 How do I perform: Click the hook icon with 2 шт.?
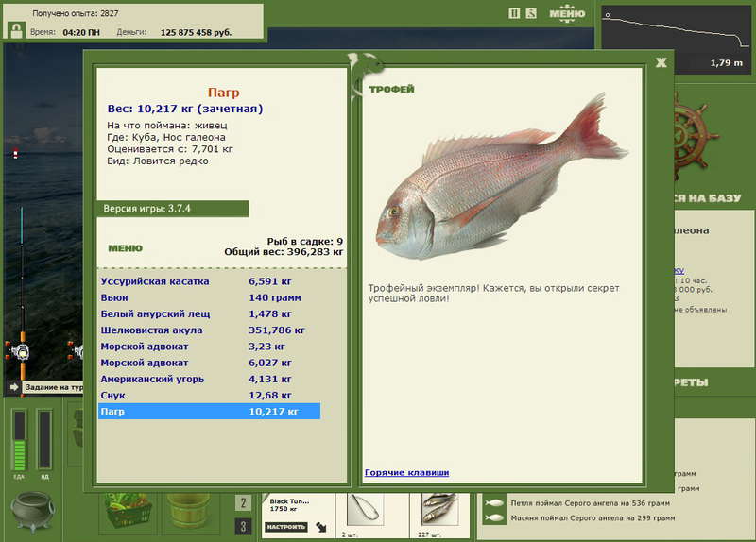(x=366, y=510)
